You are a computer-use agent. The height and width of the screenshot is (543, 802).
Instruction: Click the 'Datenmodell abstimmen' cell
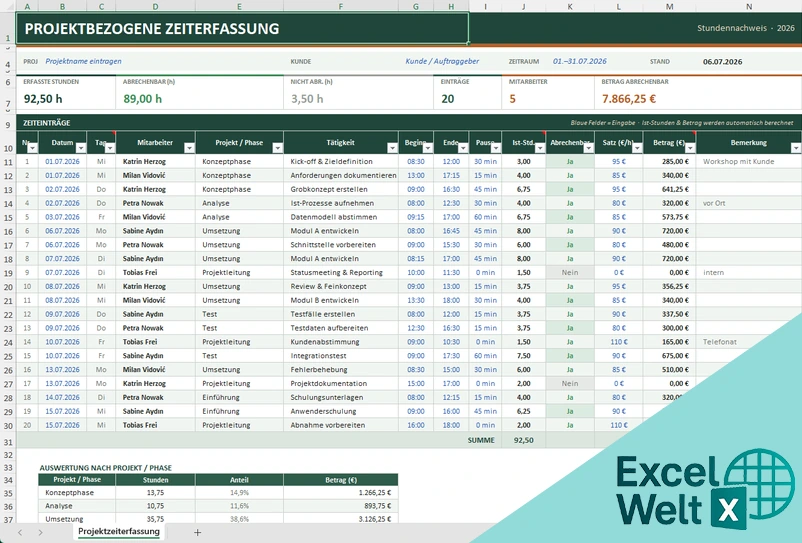pos(341,217)
